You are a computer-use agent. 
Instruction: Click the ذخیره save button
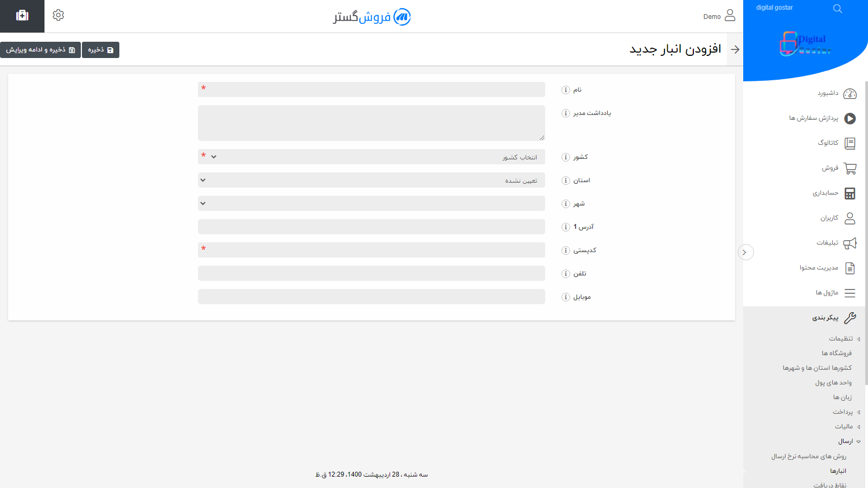(x=100, y=50)
